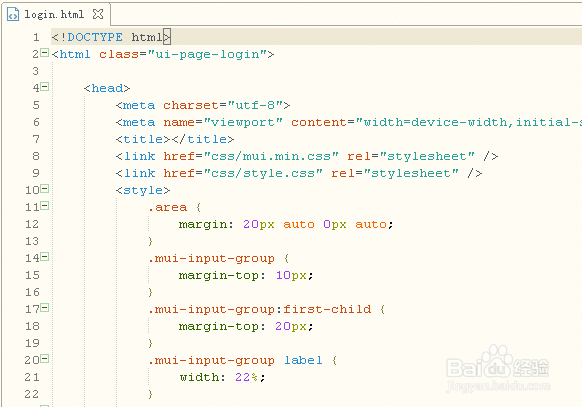Click the "viewport" name value

tap(243, 122)
